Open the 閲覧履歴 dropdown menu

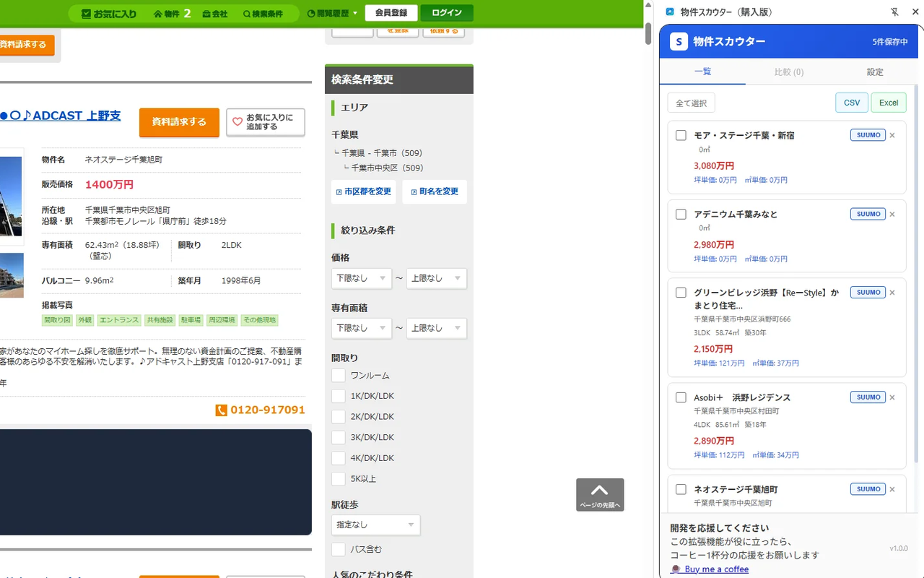332,14
